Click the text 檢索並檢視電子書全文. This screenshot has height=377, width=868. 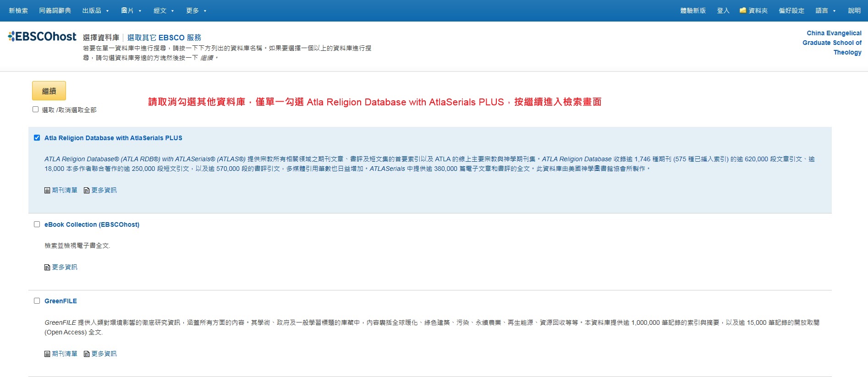(x=77, y=246)
